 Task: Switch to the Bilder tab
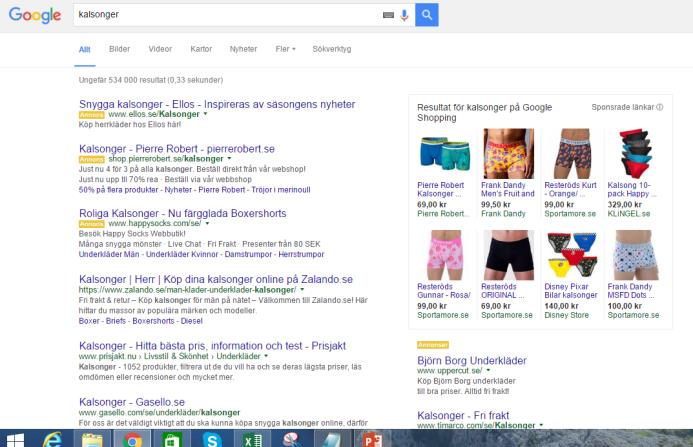click(119, 49)
